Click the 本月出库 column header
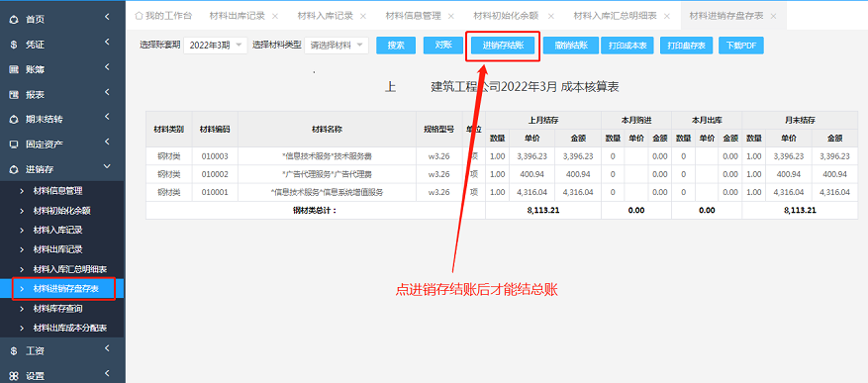The width and height of the screenshot is (868, 383). click(x=707, y=120)
